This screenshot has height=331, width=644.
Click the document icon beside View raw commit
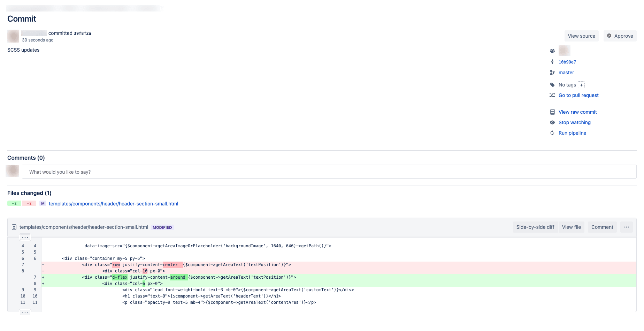click(552, 112)
